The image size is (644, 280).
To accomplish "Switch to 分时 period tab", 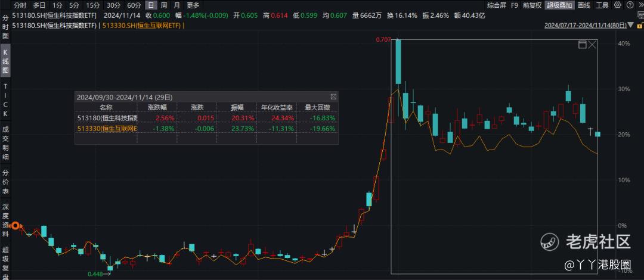I will (x=20, y=5).
